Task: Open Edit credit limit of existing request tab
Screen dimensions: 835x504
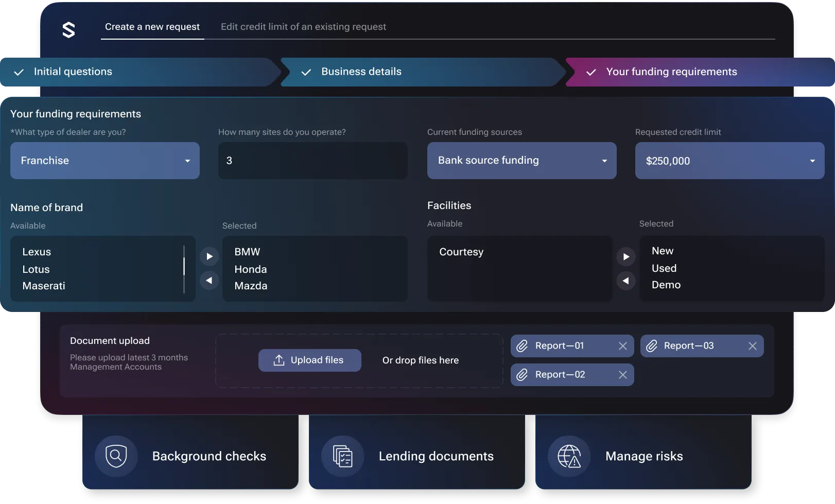Action: 303,27
